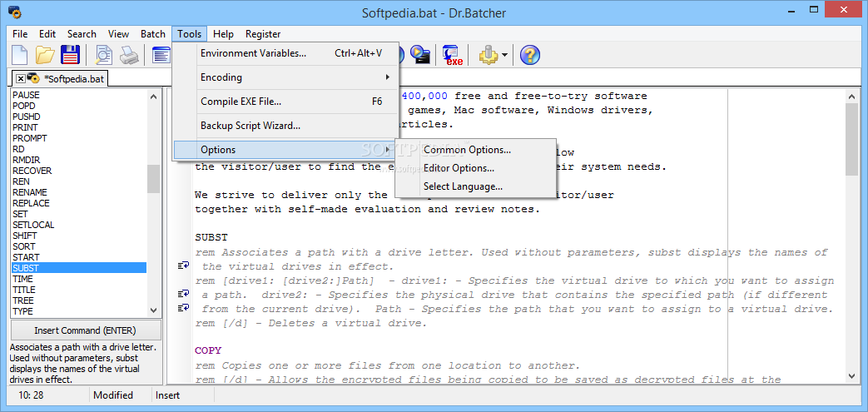The image size is (868, 412).
Task: Choose Compile EXE File menu entry
Action: pyautogui.click(x=285, y=102)
